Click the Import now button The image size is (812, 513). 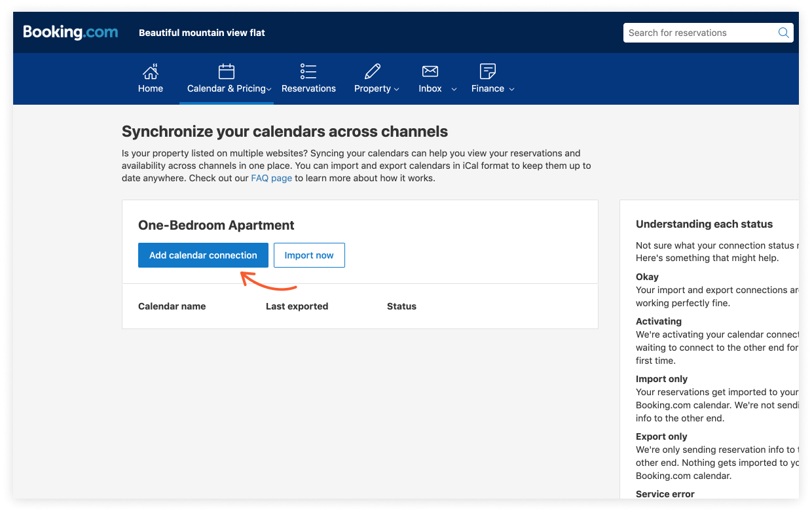[x=309, y=255]
